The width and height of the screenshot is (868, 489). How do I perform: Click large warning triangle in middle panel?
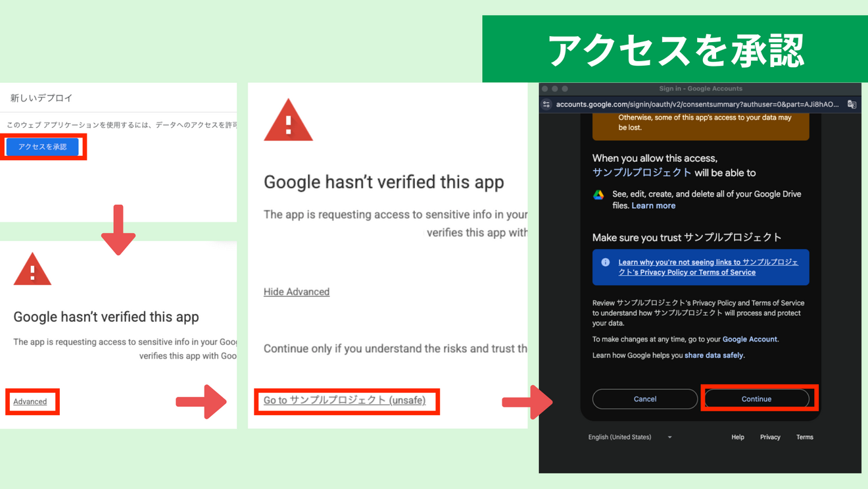[288, 120]
